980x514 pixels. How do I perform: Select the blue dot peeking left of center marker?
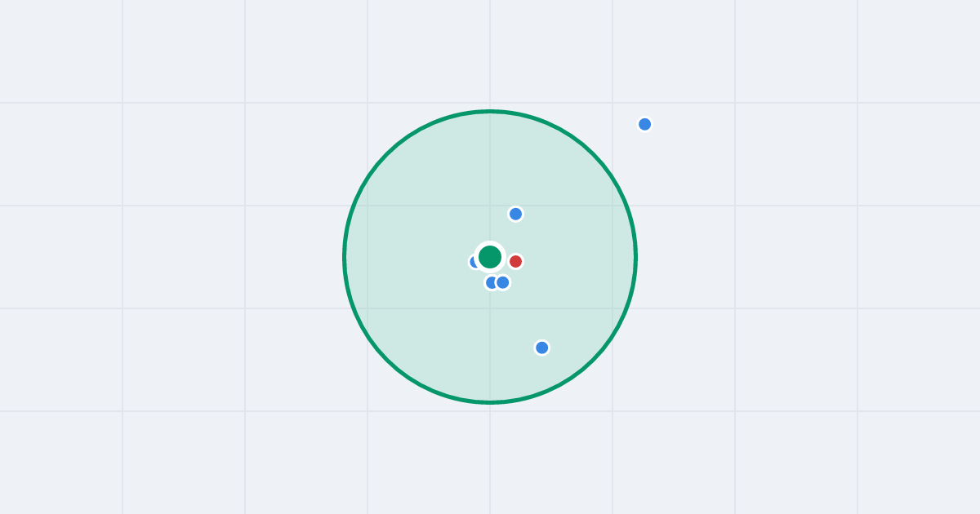[472, 262]
